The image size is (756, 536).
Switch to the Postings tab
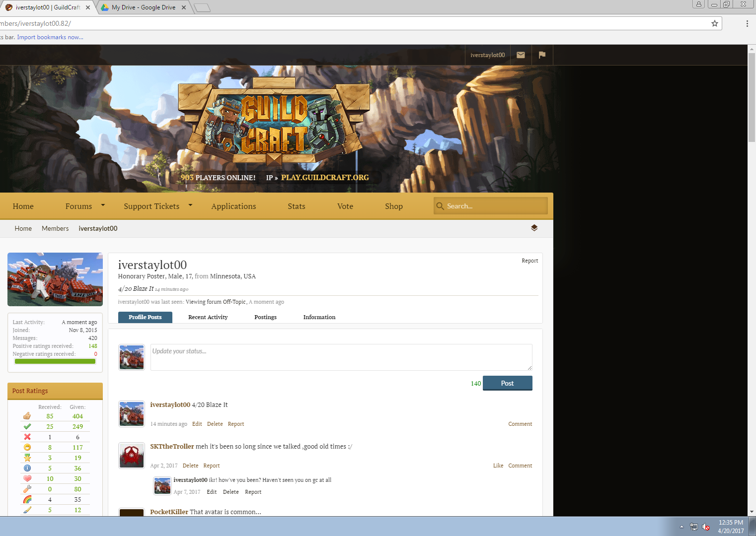pos(265,317)
